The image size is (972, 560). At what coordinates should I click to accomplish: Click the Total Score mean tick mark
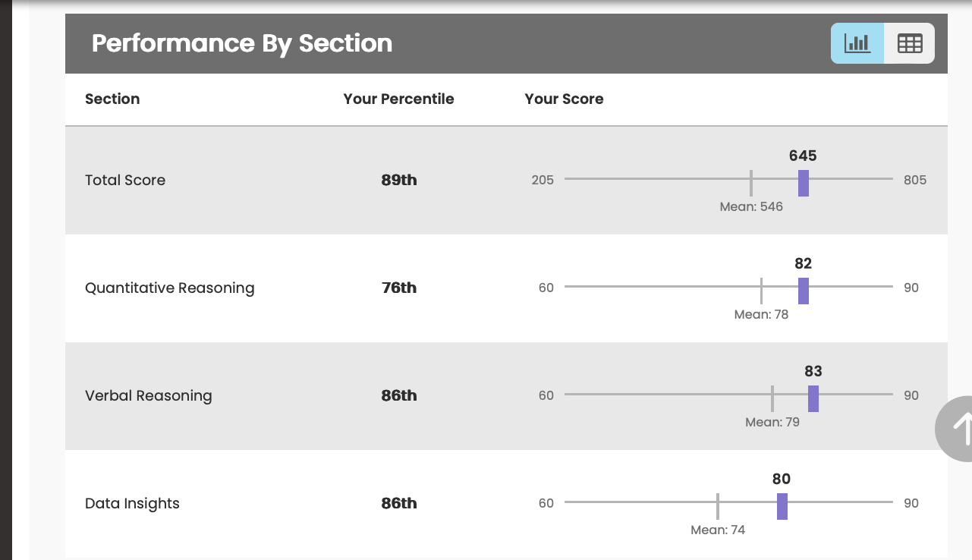750,183
